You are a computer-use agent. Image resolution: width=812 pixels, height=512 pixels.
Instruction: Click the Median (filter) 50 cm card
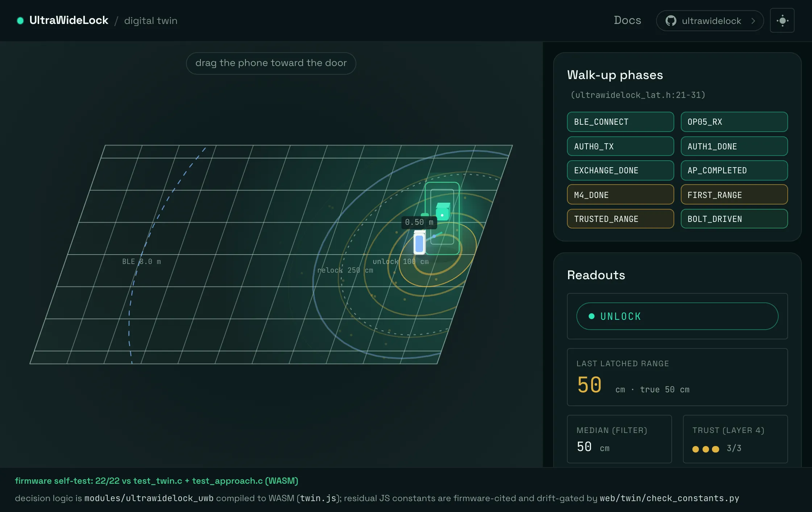coord(619,439)
